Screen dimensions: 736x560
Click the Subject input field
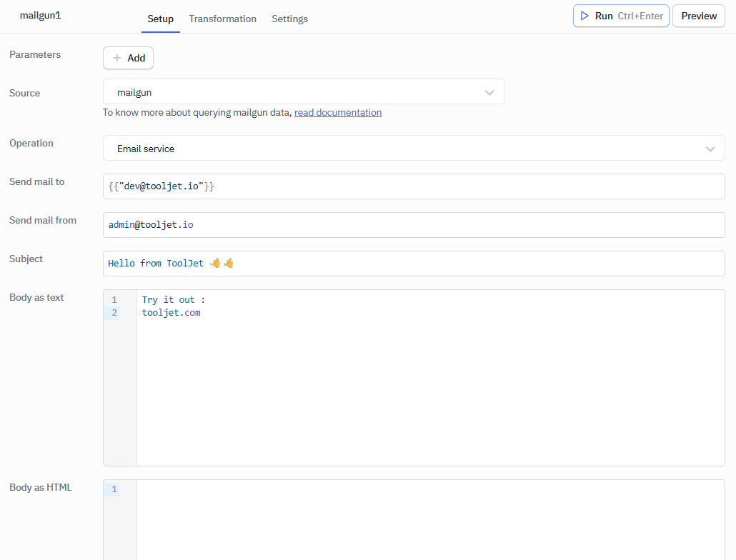point(413,264)
